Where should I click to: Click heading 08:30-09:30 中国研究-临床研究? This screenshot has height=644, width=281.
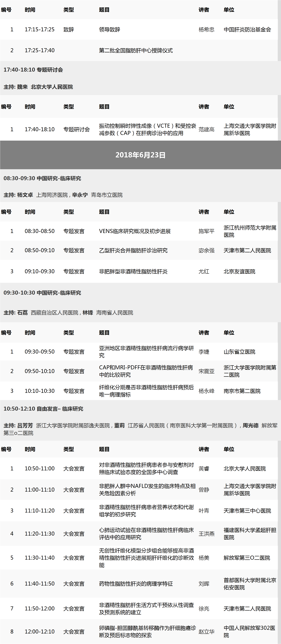click(x=42, y=178)
